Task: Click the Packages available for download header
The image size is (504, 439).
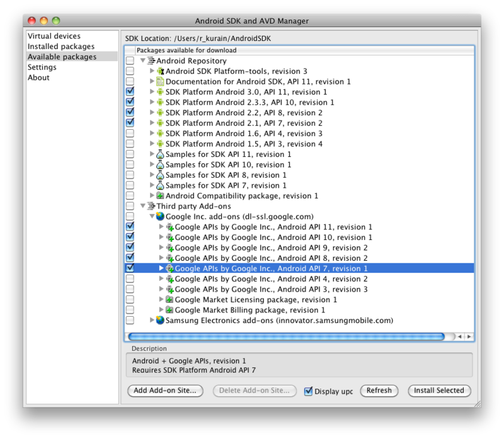Action: tap(186, 50)
